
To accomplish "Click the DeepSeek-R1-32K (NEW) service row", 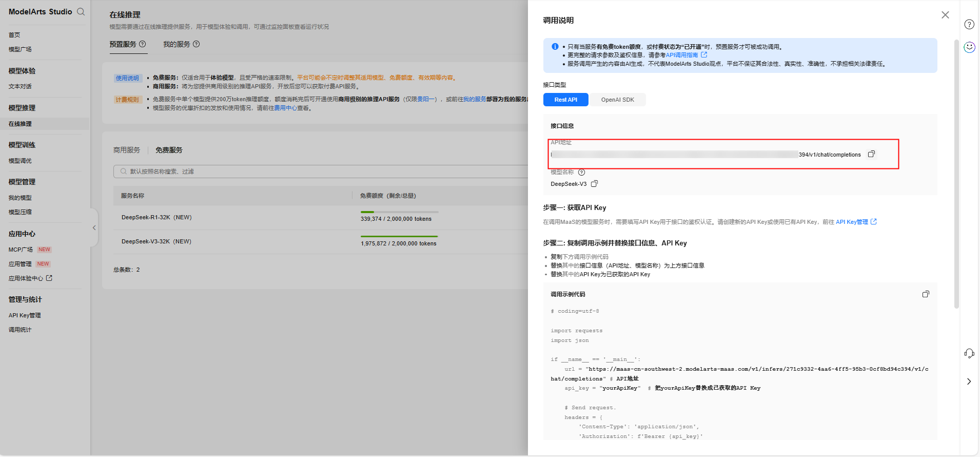I will point(321,218).
